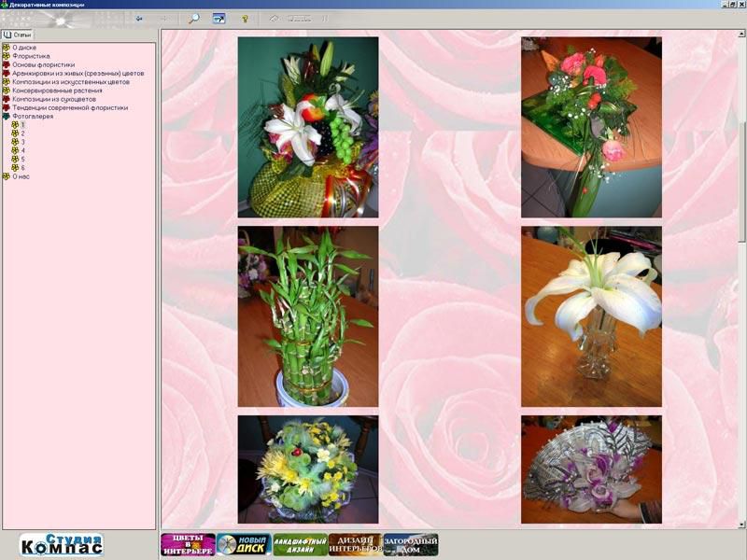Open the О диске article

click(x=24, y=48)
